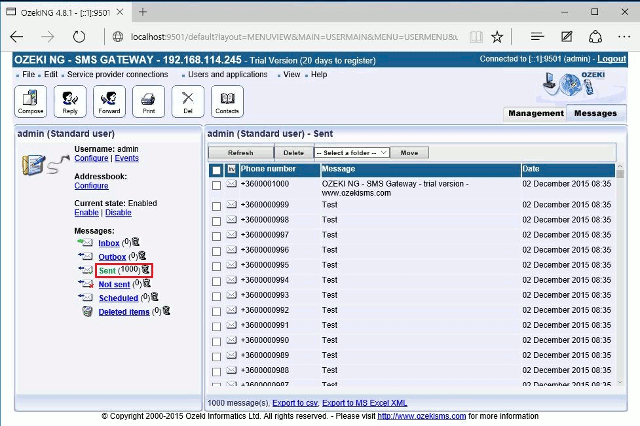This screenshot has height=426, width=640.
Task: Switch to the Management tab
Action: coord(536,113)
